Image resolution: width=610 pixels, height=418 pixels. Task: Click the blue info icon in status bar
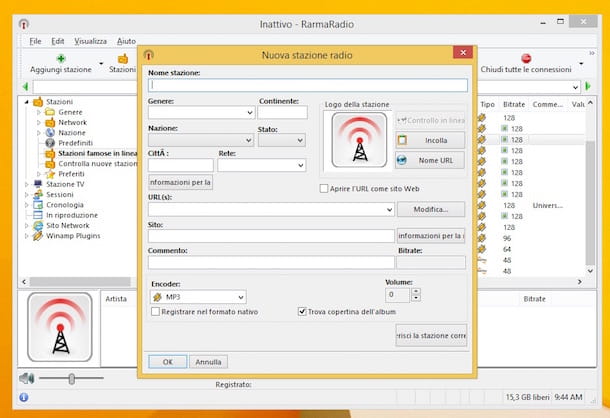24,397
